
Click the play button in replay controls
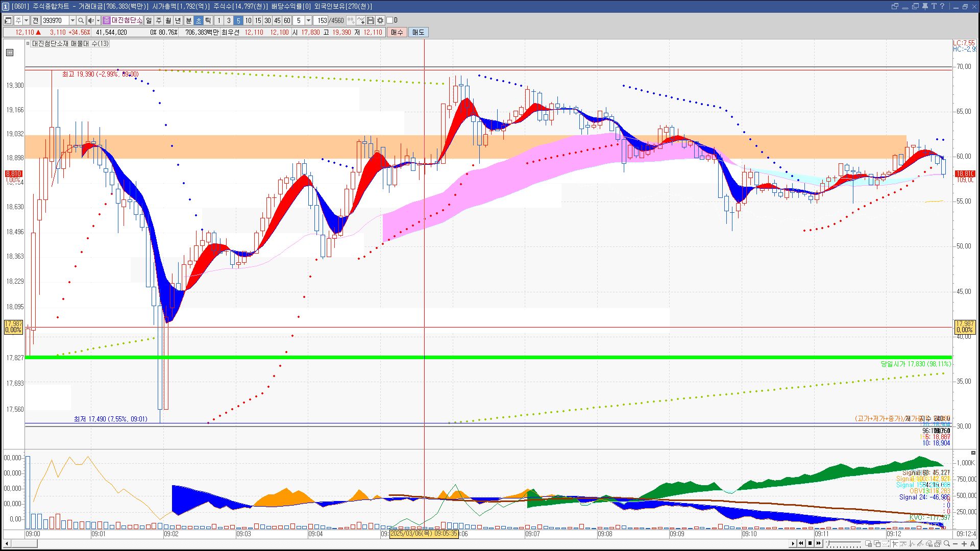click(x=793, y=543)
